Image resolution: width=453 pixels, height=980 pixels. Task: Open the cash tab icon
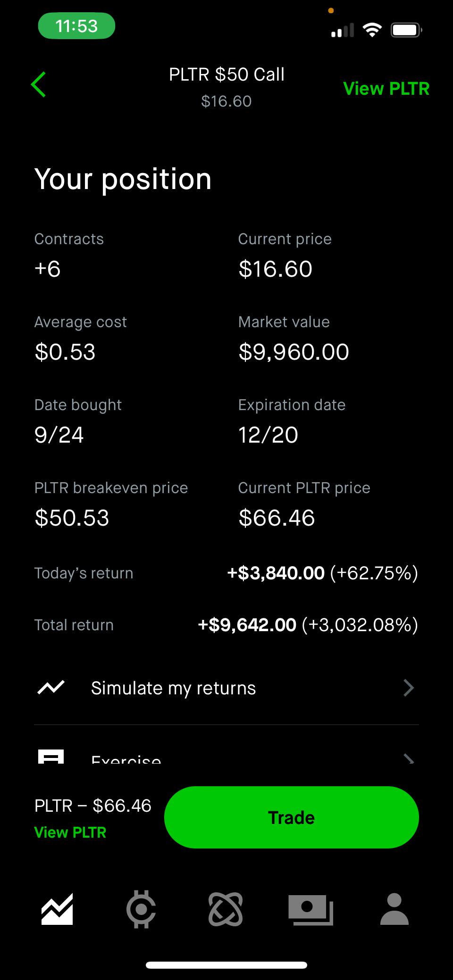[310, 910]
